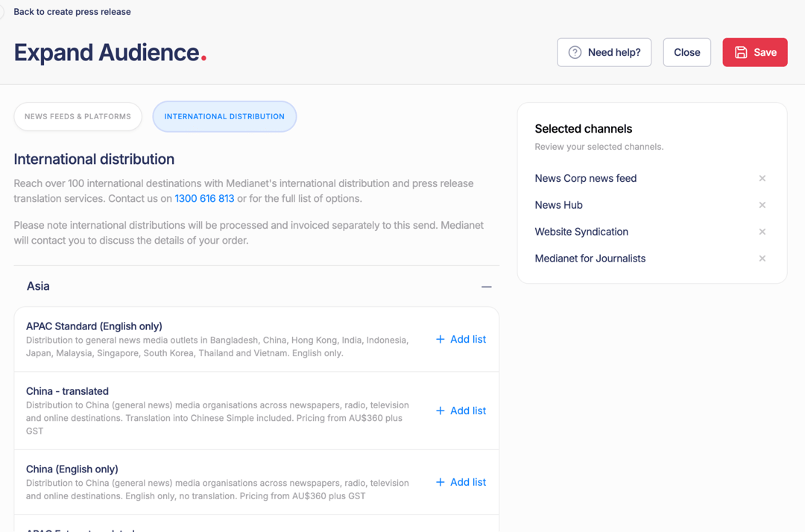Select the Asia section heading
The height and width of the screenshot is (532, 805).
click(38, 286)
